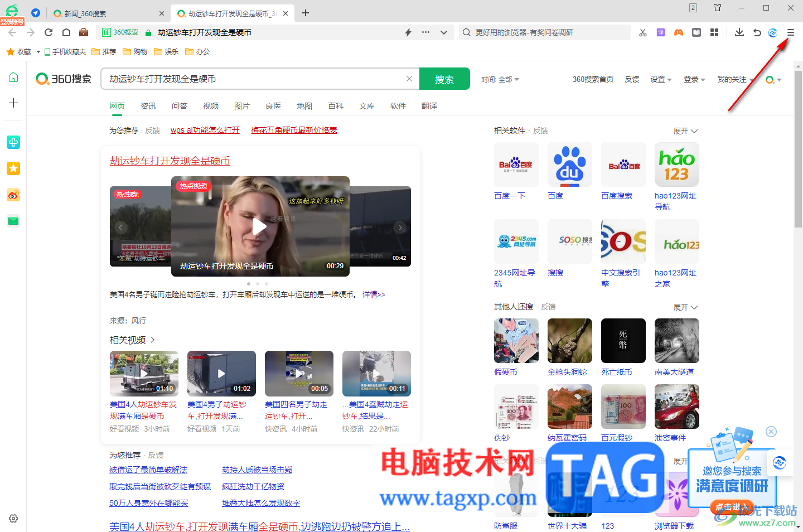Click the green 搜索 button

tap(444, 79)
